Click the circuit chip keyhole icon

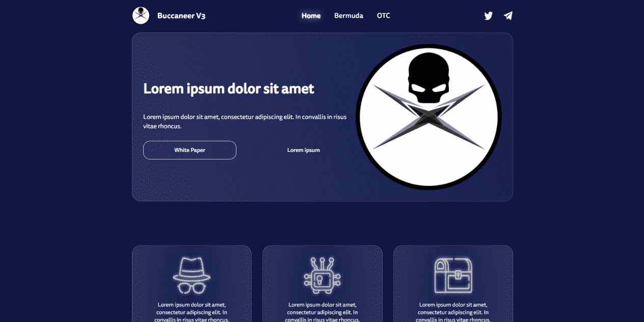[x=323, y=276]
